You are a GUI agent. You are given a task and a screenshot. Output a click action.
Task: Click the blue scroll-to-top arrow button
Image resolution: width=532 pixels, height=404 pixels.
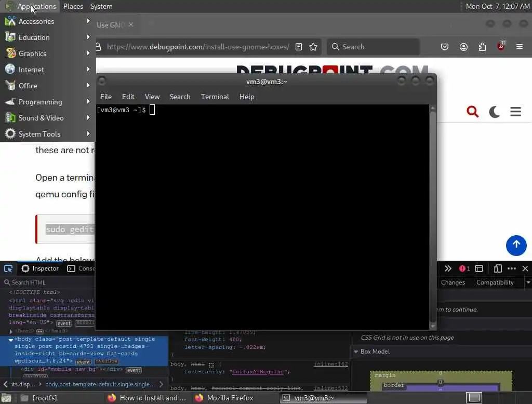coord(516,245)
